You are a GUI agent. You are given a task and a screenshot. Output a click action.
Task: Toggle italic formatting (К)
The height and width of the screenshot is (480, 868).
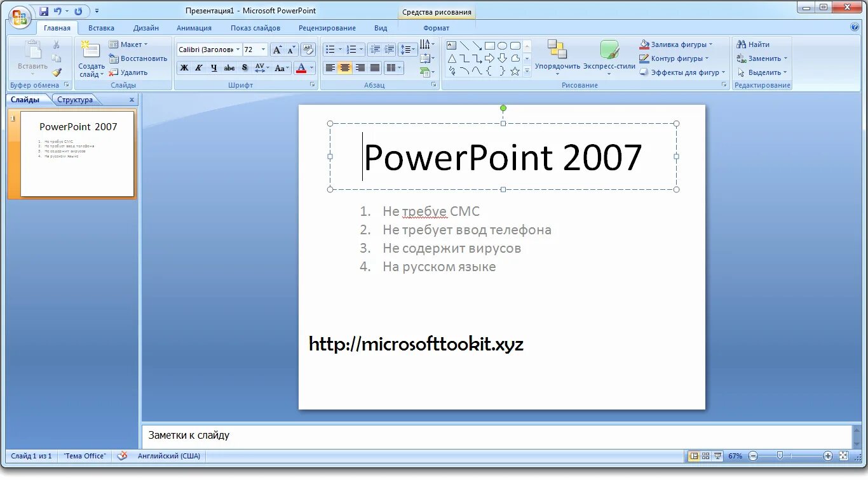coord(199,68)
